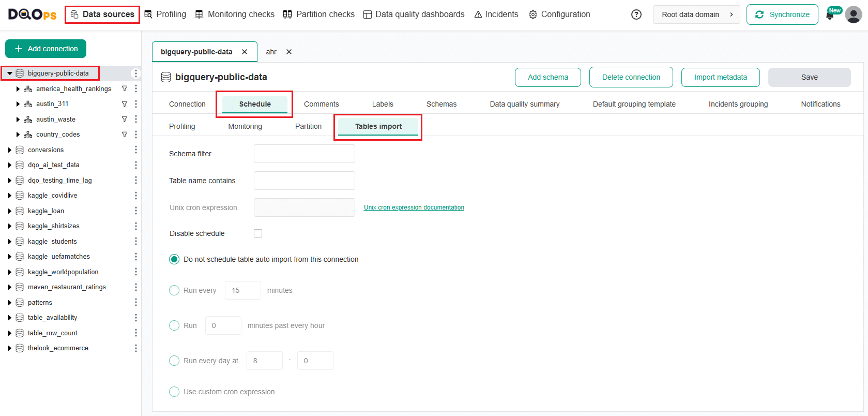Open the Profiling section in top menu
This screenshot has height=416, width=868.
pos(165,14)
